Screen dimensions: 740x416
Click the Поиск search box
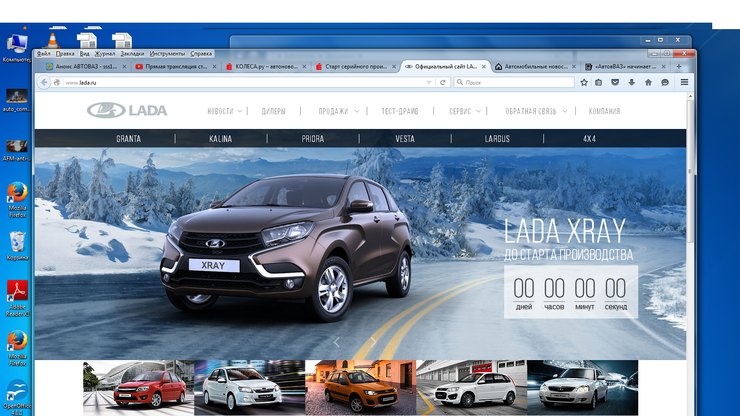point(514,82)
